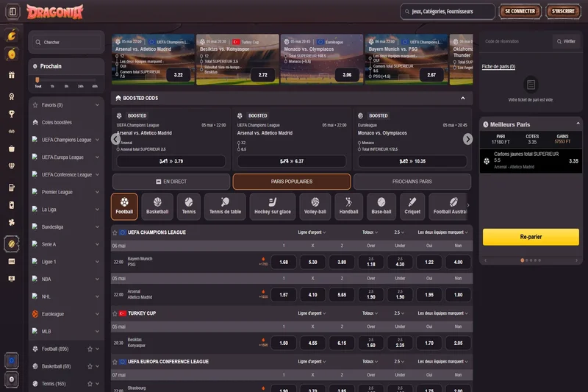This screenshot has width=588, height=392.
Task: Open the Serie A sidebar item
Action: [x=66, y=244]
